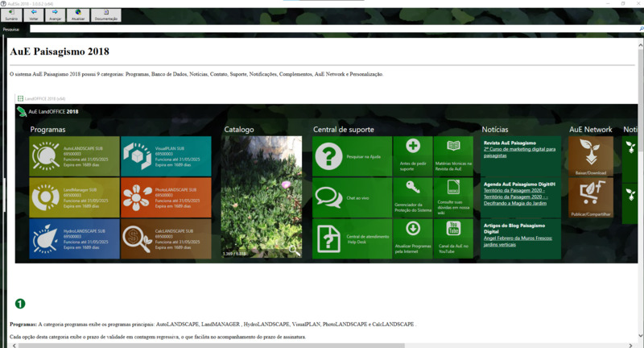Open the Sumário contents button
This screenshot has height=348, width=644.
(x=11, y=14)
